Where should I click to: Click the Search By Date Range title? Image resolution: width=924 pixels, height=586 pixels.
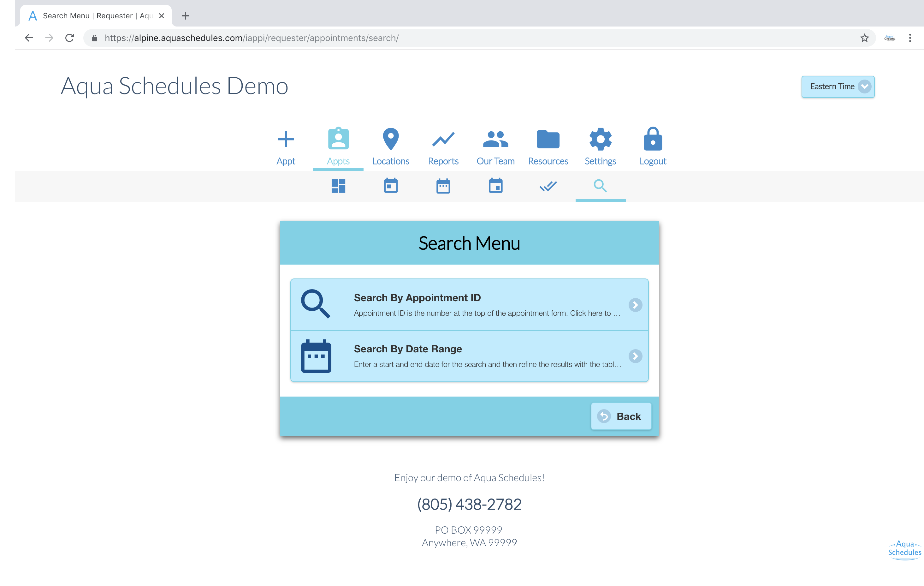pyautogui.click(x=407, y=349)
